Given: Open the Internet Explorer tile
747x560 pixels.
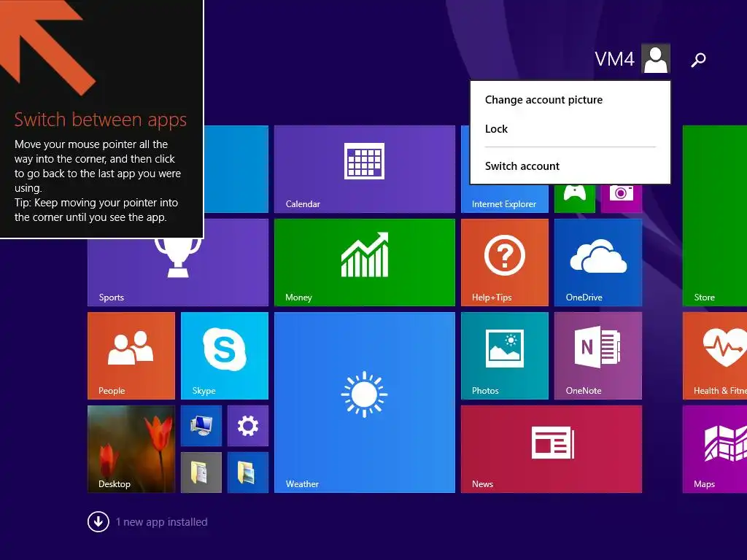Looking at the screenshot, I should pyautogui.click(x=505, y=199).
